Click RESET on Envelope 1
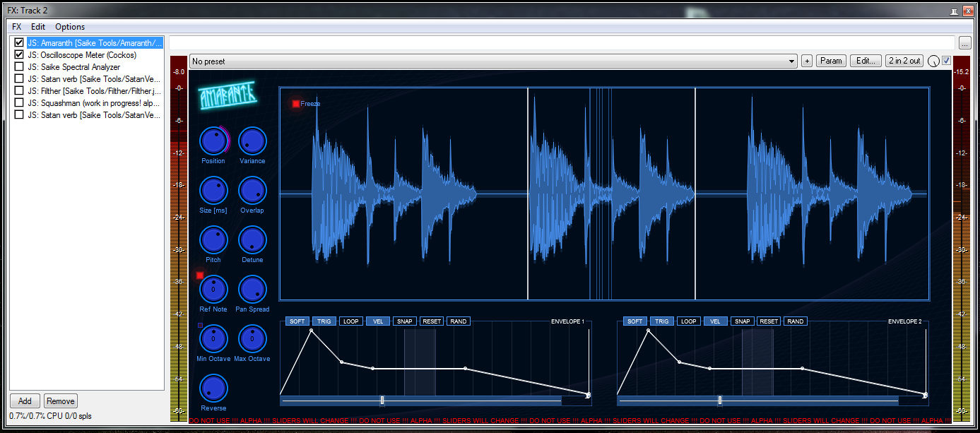 [x=432, y=321]
